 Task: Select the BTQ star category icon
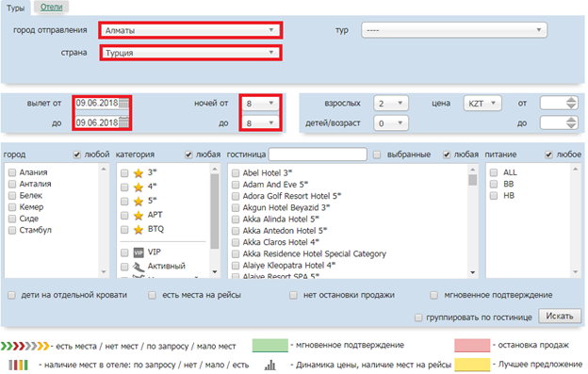pyautogui.click(x=139, y=229)
